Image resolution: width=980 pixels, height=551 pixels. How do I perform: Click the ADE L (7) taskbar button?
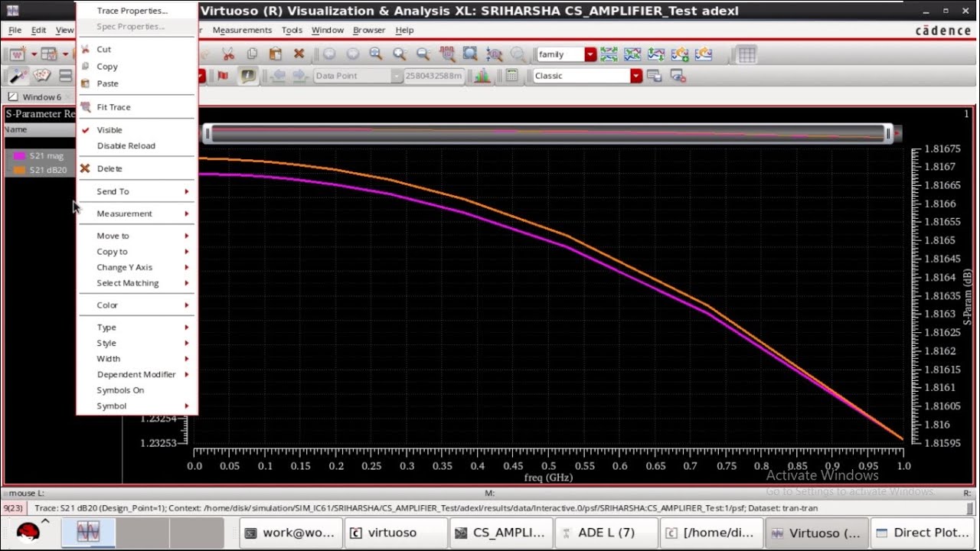click(606, 533)
